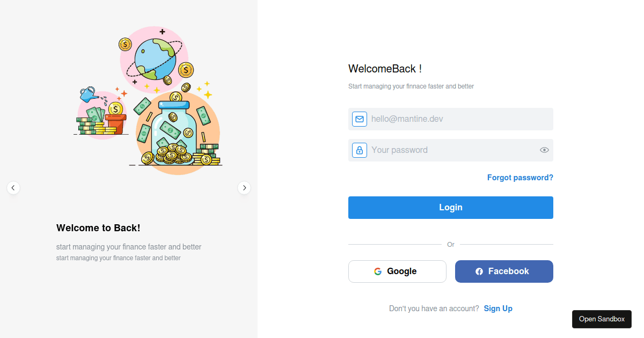Click the Or divider text

(x=451, y=244)
